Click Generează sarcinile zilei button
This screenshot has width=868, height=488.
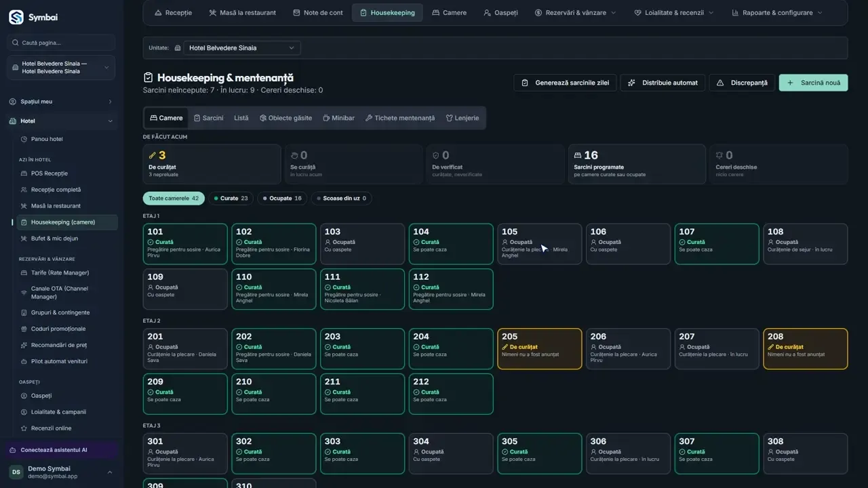(565, 83)
